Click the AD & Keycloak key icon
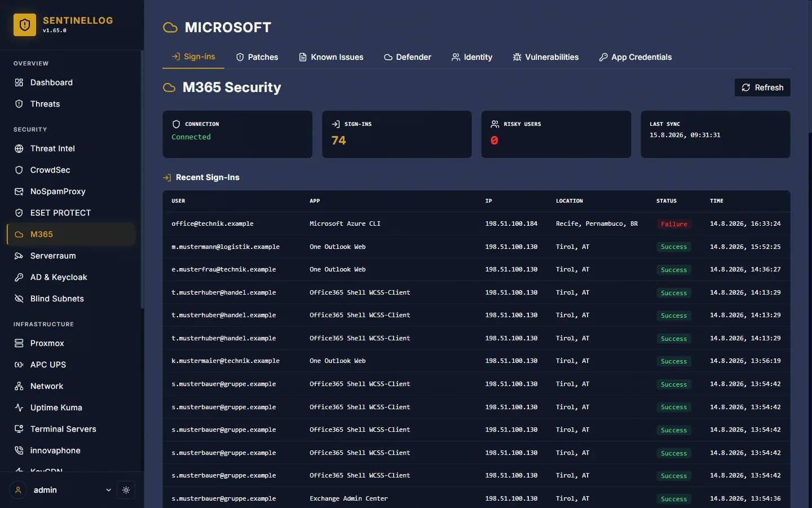Image resolution: width=812 pixels, height=508 pixels. (x=19, y=277)
